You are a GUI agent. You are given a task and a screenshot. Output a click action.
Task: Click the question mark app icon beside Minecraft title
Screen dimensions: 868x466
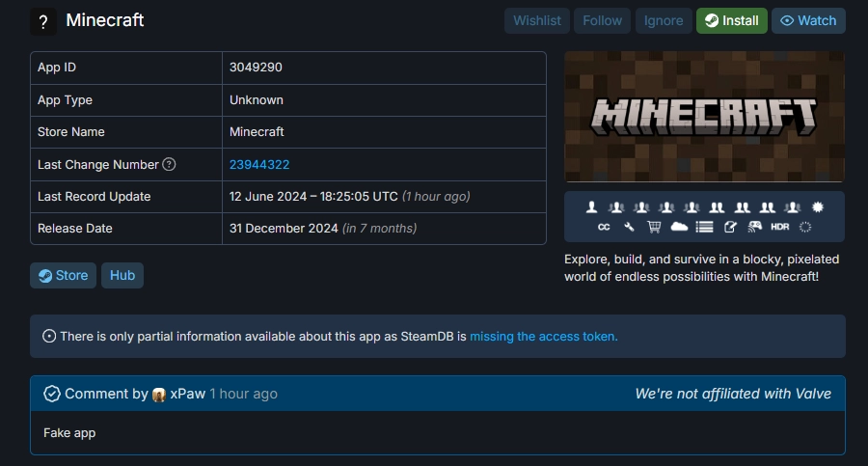43,21
